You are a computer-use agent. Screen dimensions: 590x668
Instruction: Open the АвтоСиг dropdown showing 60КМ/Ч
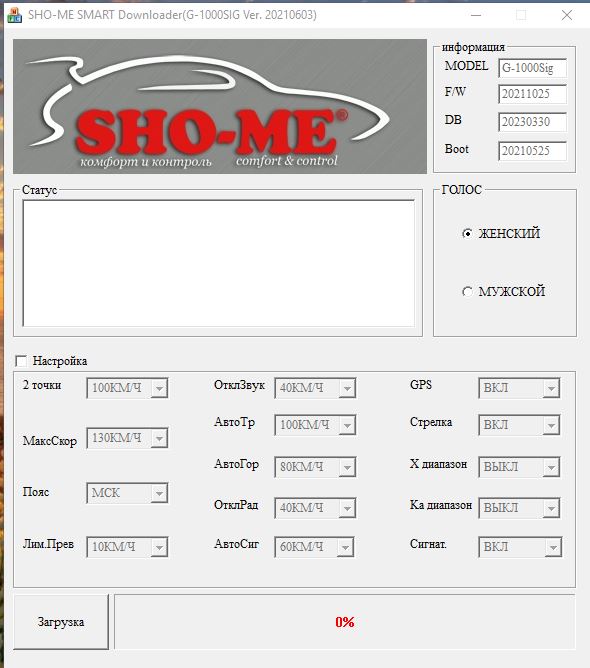(314, 547)
